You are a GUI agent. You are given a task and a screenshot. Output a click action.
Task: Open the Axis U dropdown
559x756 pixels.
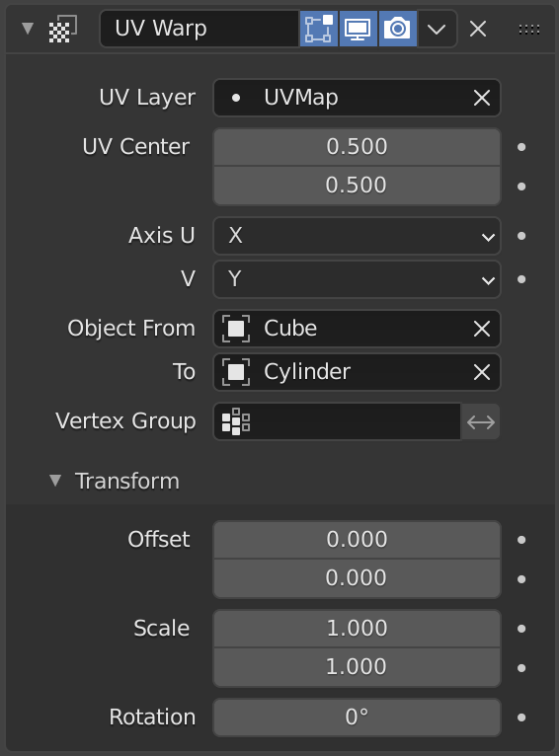click(x=357, y=236)
